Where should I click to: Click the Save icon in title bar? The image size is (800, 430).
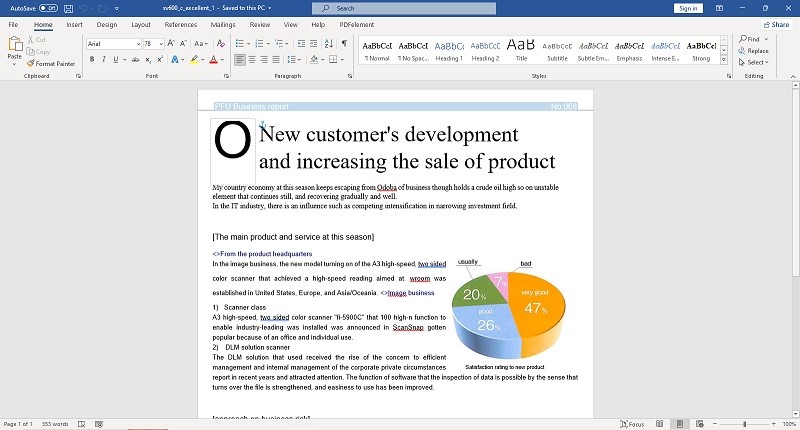(x=68, y=8)
